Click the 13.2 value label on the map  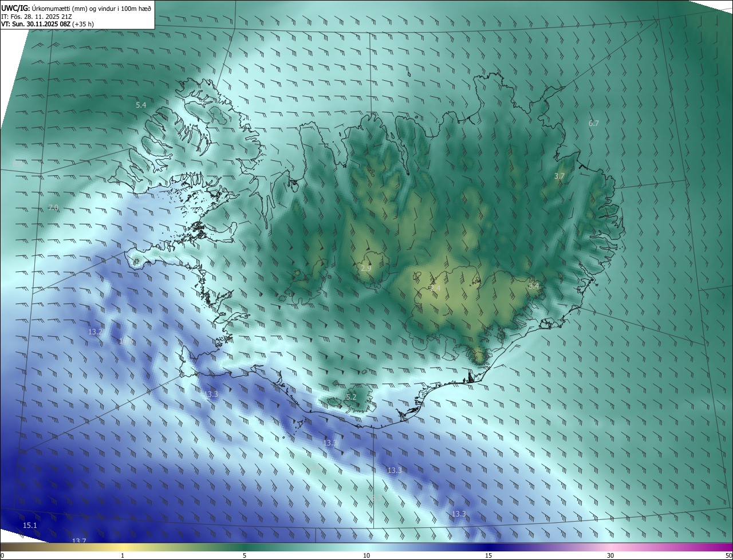[95, 332]
